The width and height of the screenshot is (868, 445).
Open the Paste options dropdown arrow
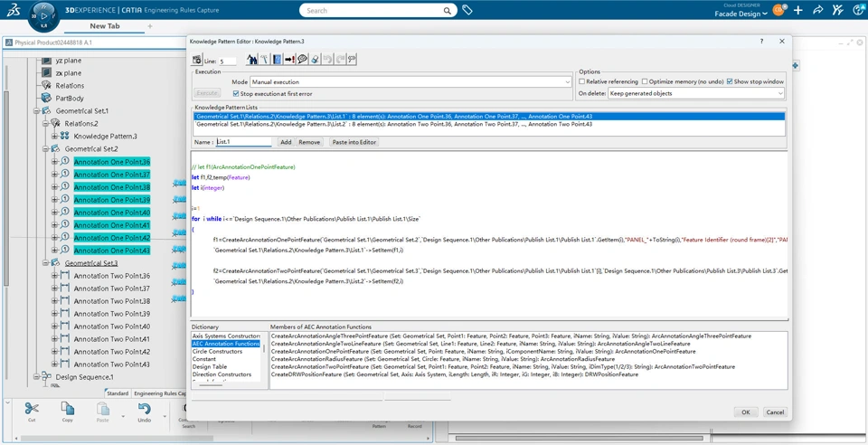123,416
